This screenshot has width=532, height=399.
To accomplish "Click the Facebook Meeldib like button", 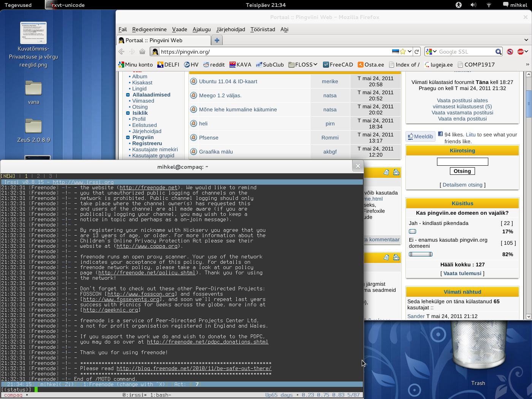I will click(x=420, y=136).
